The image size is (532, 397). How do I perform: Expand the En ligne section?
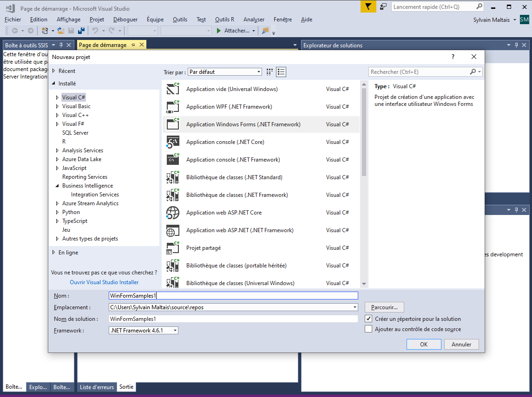pos(54,253)
